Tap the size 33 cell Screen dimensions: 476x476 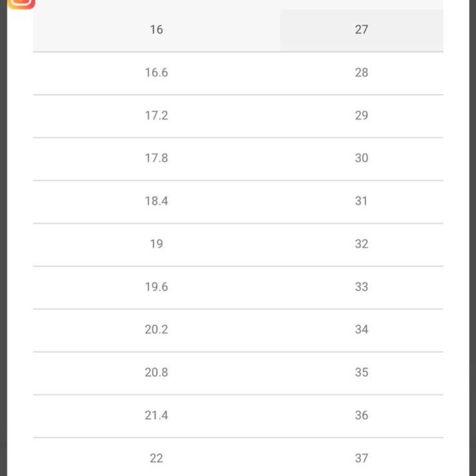(x=361, y=287)
